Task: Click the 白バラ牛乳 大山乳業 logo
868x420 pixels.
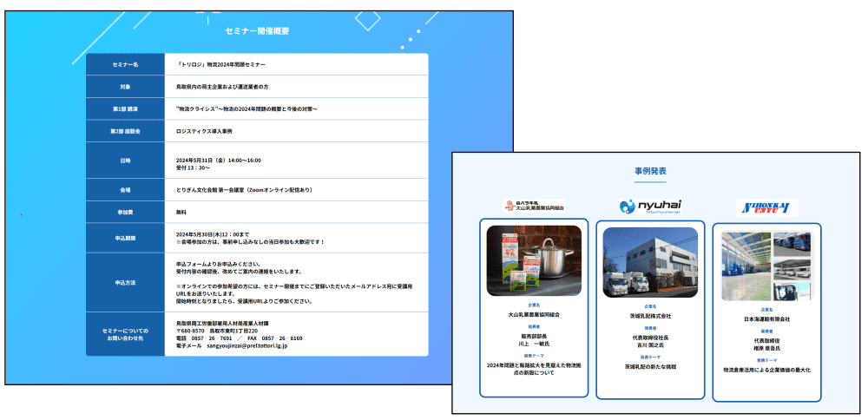Action: 534,206
